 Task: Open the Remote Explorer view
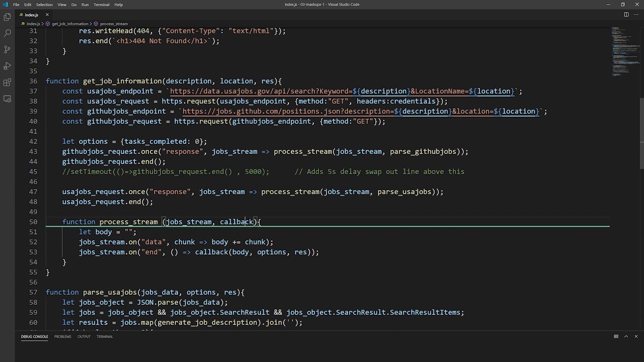coord(7,99)
